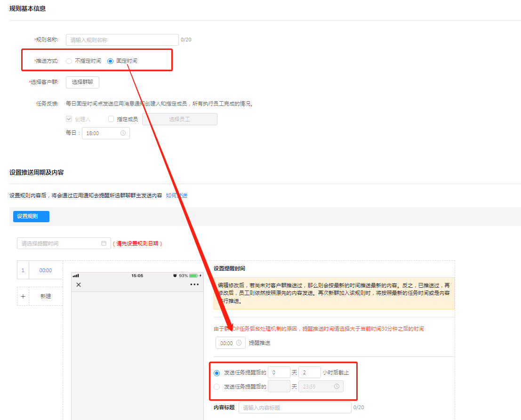Open the daily 18:00 time picker
Viewport: 521px width, 420px height.
tap(106, 133)
